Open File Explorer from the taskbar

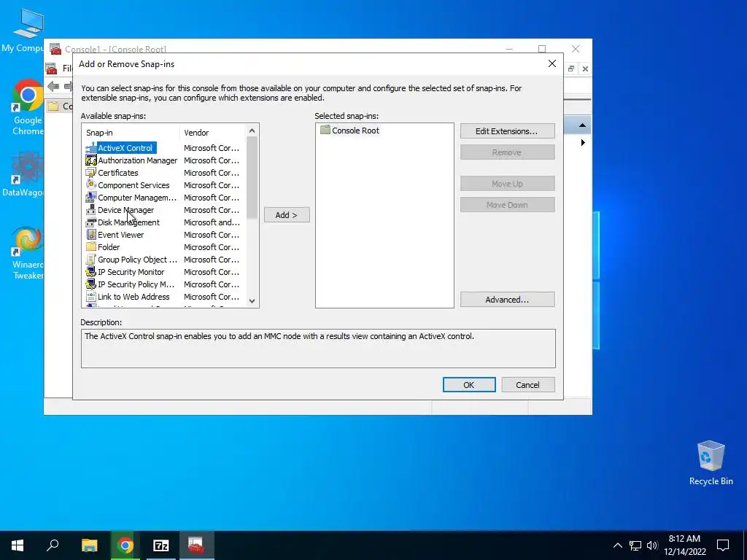tap(89, 545)
